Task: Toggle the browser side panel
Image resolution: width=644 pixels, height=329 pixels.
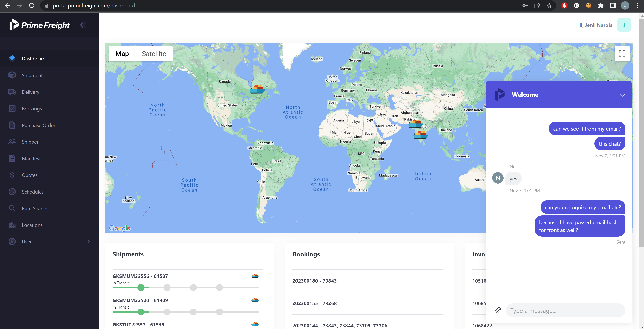Action: tap(613, 6)
